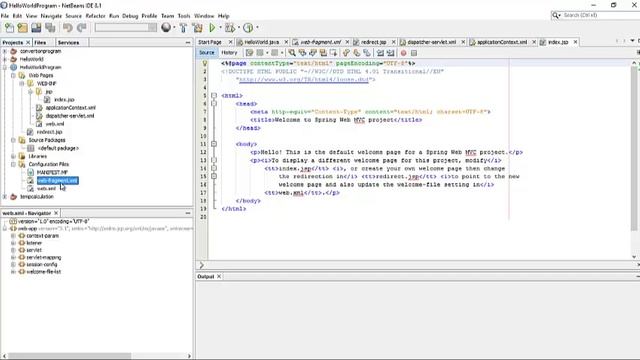Open the Profile Project dropdown arrow
Screen dimensions: 640x360
click(257, 28)
